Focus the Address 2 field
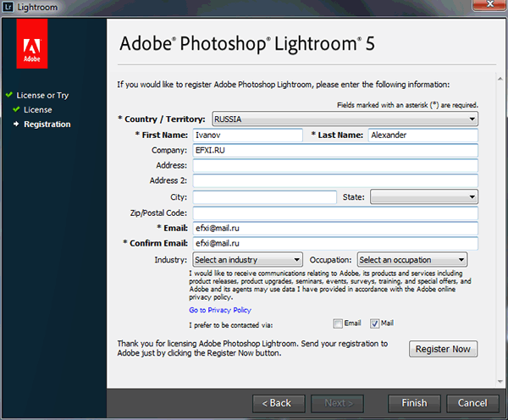Screen dimensions: 508x420 click(335, 180)
